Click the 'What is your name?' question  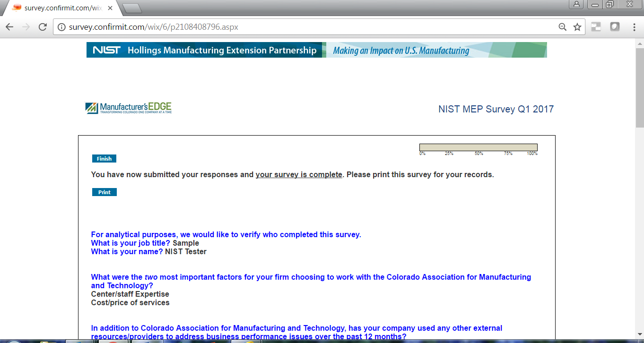click(127, 252)
